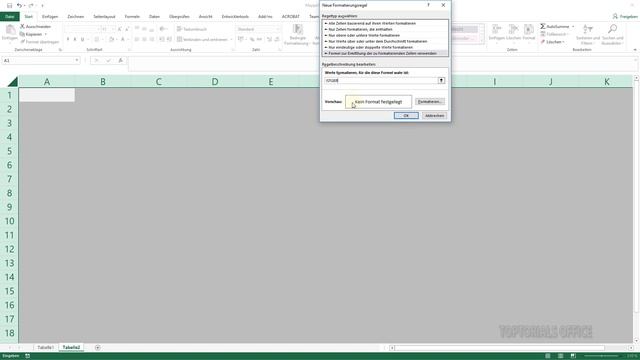
Task: Open the Datei tab
Action: (10, 16)
